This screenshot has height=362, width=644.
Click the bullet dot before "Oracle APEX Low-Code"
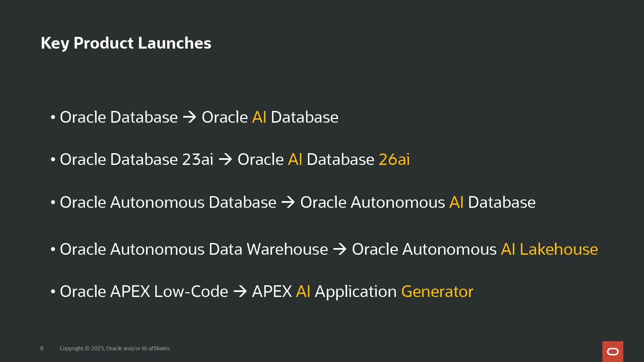coord(53,292)
